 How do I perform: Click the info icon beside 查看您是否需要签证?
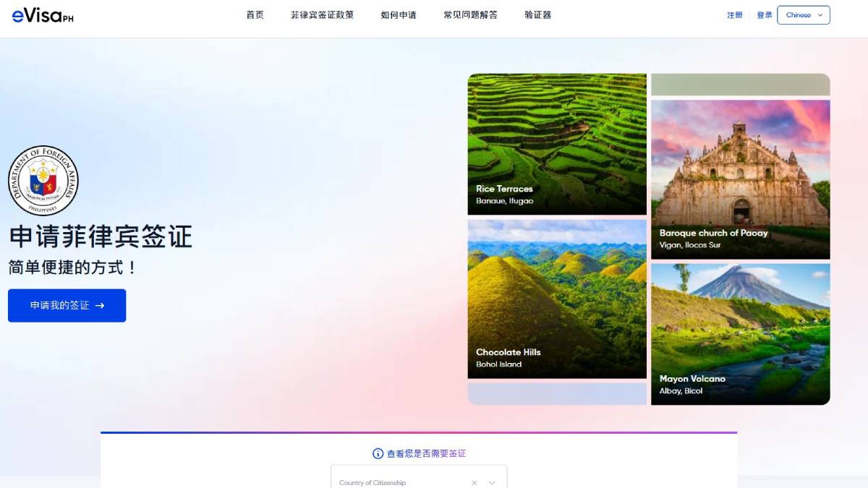pos(378,453)
